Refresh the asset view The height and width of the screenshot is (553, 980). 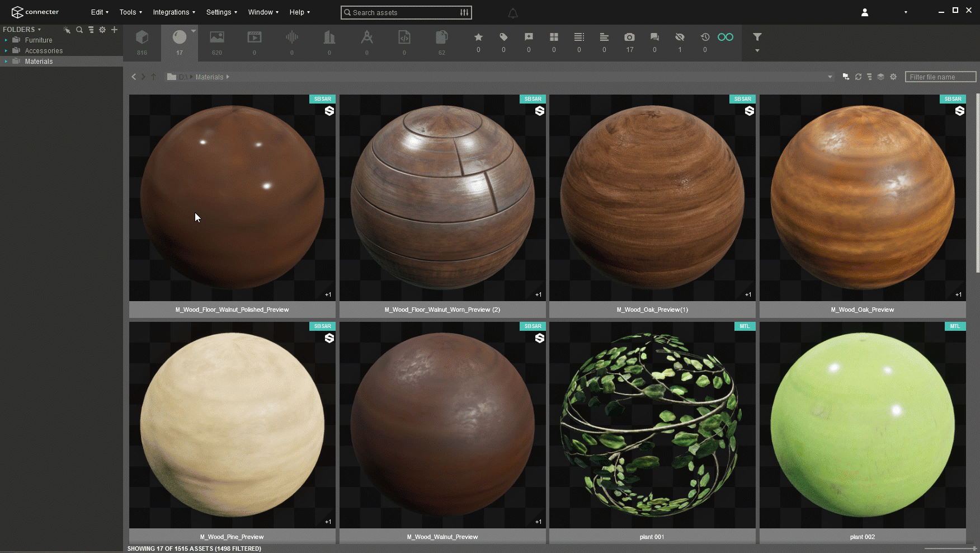[x=858, y=77]
